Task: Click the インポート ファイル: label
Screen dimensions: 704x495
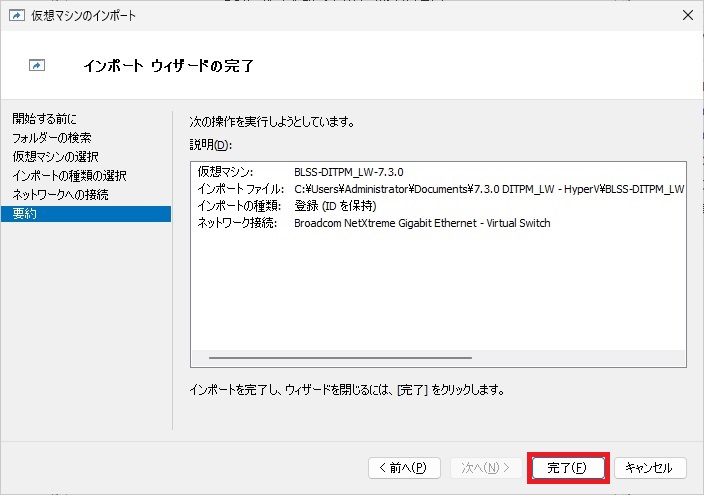Action: point(240,189)
